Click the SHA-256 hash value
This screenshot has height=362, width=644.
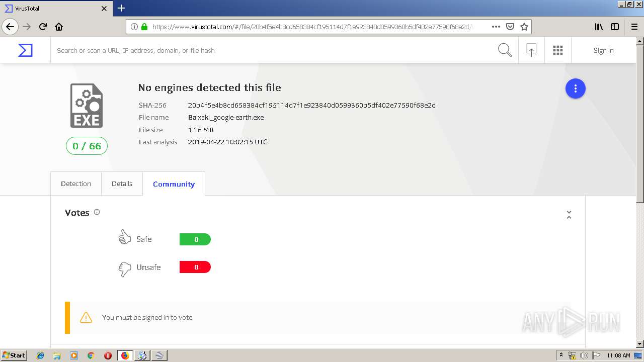click(312, 105)
